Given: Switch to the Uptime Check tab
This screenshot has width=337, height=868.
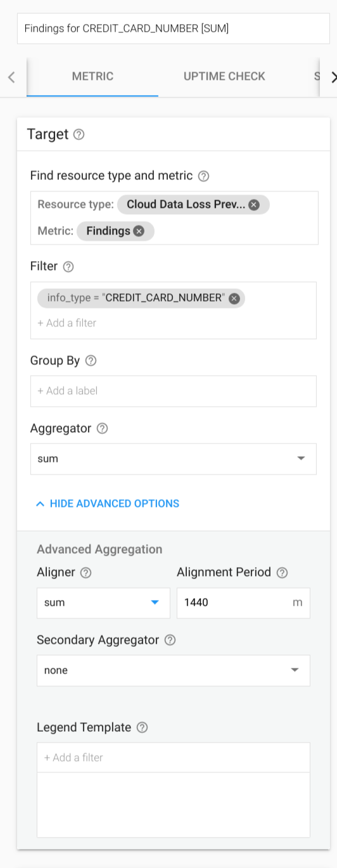Looking at the screenshot, I should point(224,77).
